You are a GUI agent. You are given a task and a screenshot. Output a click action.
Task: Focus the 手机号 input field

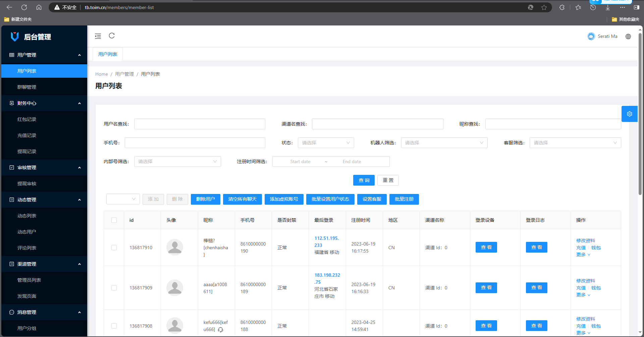195,143
